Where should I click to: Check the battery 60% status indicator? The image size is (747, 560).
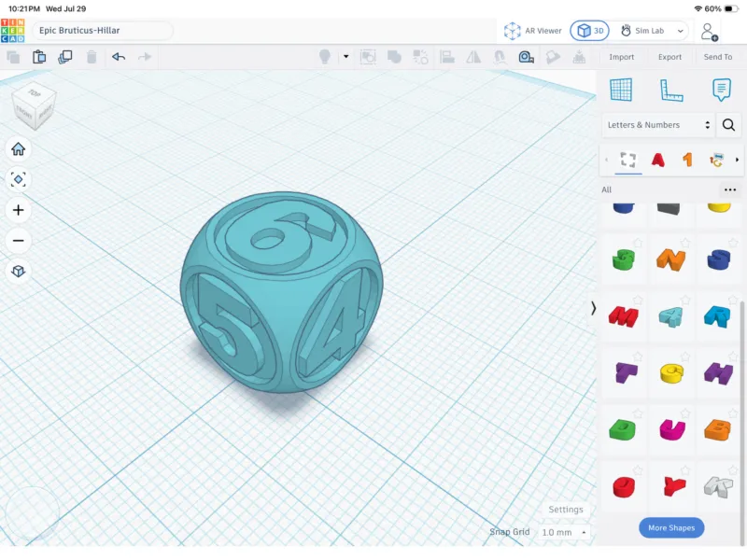(720, 8)
